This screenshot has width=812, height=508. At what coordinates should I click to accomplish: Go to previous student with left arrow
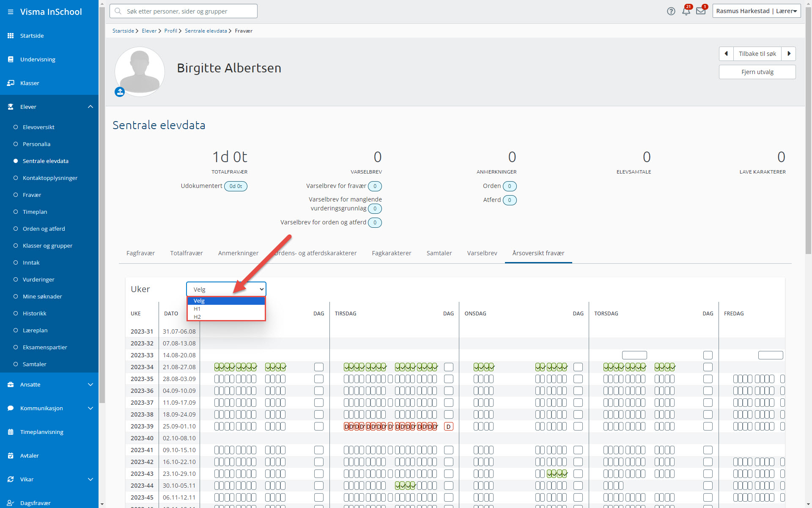[726, 54]
